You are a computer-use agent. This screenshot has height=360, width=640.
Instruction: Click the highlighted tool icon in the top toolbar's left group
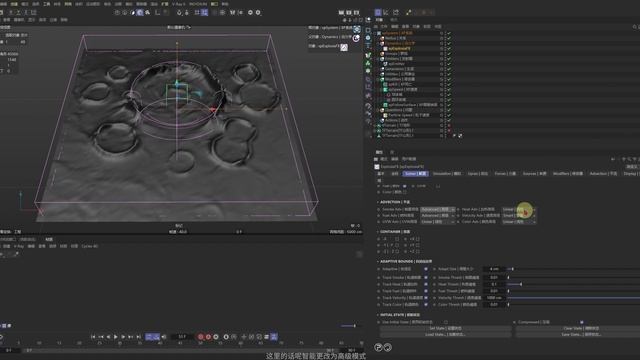(x=140, y=13)
